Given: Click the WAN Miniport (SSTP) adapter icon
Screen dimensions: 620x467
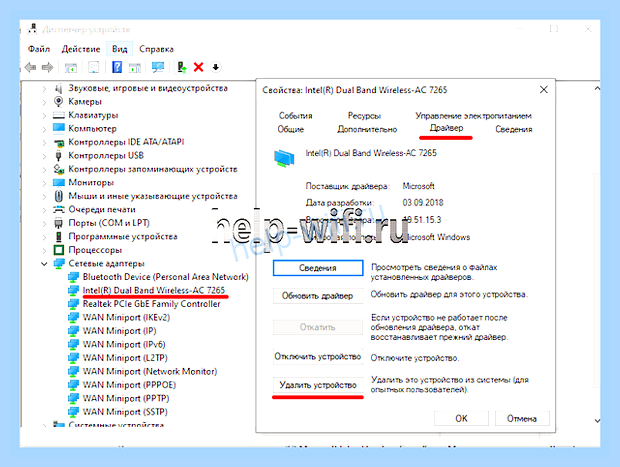Looking at the screenshot, I should [x=73, y=412].
